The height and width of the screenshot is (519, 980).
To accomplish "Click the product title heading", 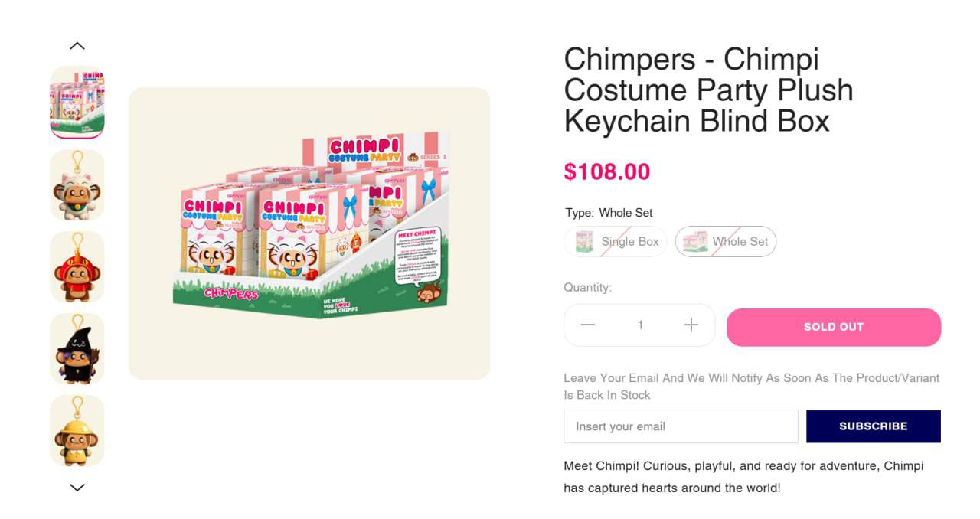I will [708, 90].
